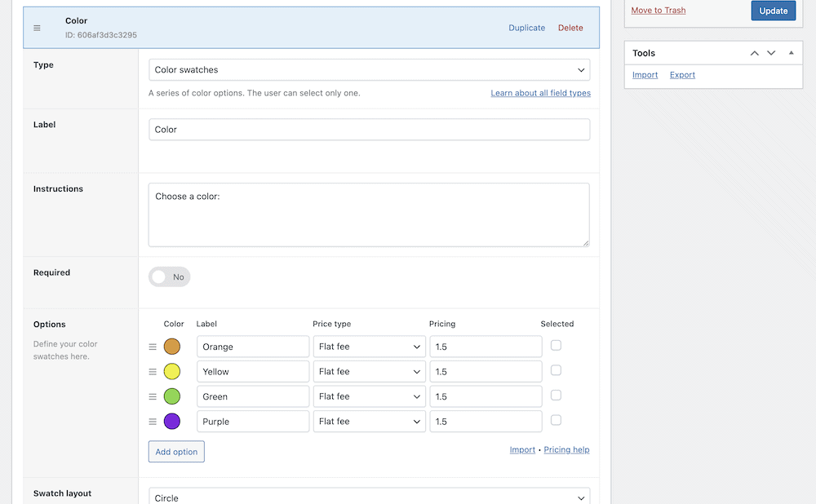The height and width of the screenshot is (504, 816).
Task: Open the Price type dropdown for Green
Action: 369,396
